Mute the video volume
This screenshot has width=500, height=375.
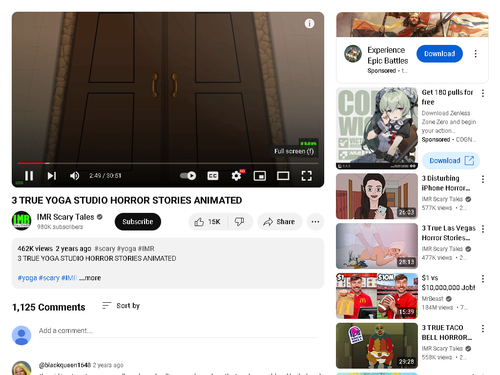point(74,176)
